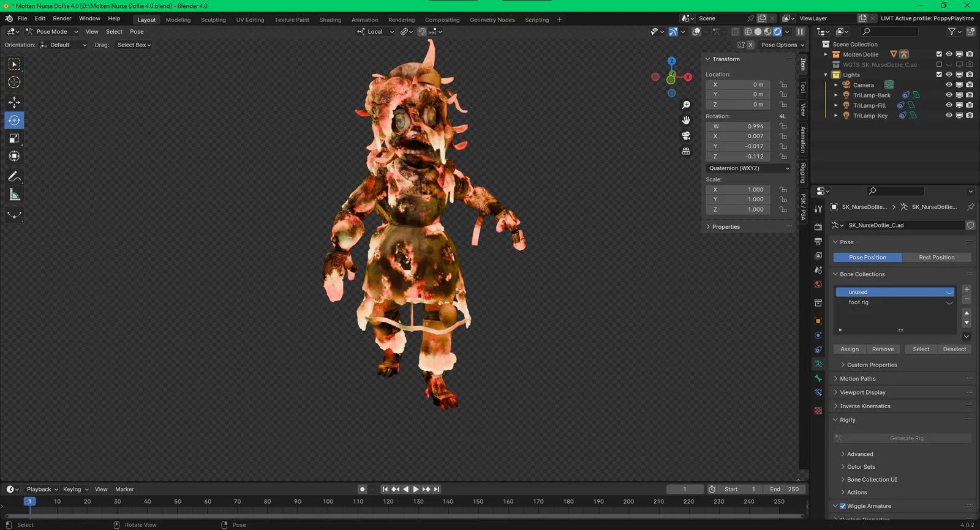The width and height of the screenshot is (980, 530).
Task: Click the Scale X value field
Action: click(739, 190)
